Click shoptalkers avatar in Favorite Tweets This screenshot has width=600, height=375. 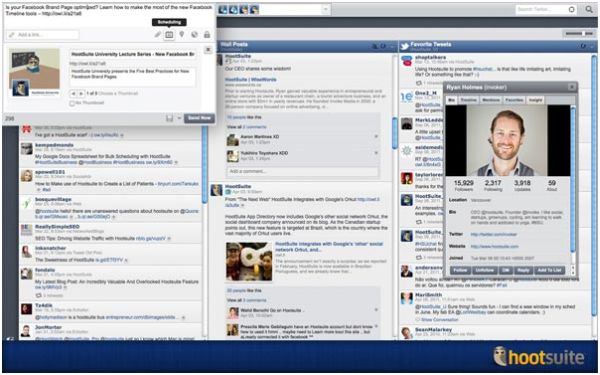point(406,61)
